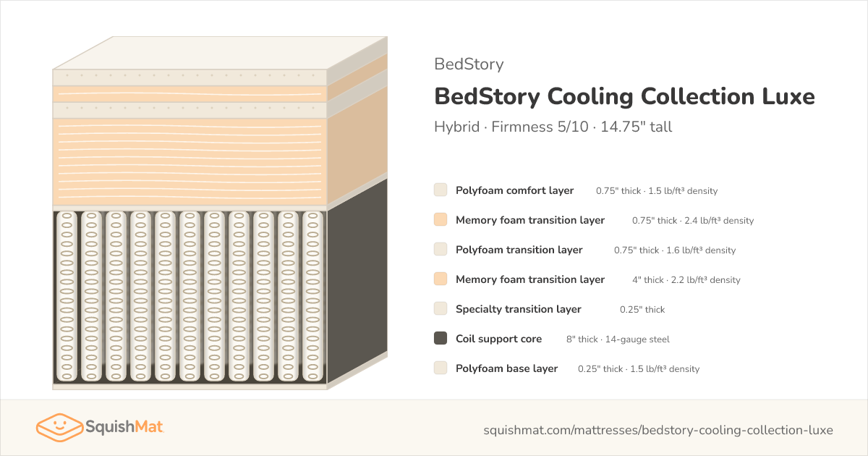Image resolution: width=868 pixels, height=456 pixels.
Task: Click the first Memory foam transition layer swatch
Action: coord(441,220)
